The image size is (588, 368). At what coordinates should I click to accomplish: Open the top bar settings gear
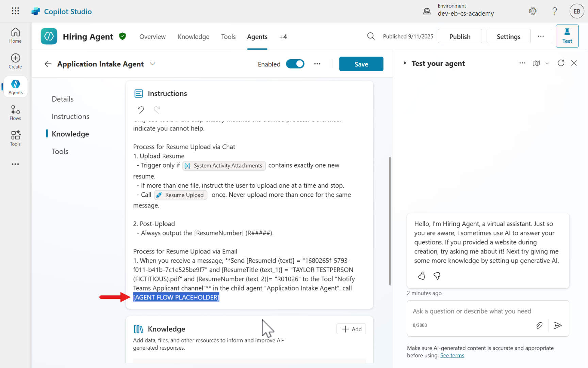point(533,11)
